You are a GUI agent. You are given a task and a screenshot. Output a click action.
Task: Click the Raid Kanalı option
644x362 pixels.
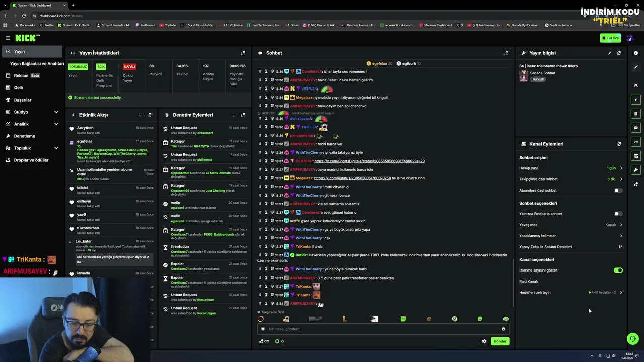pos(528,282)
